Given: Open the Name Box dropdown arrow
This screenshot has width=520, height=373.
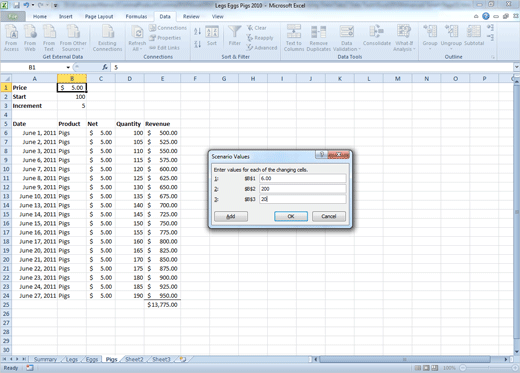Looking at the screenshot, I should coord(68,67).
